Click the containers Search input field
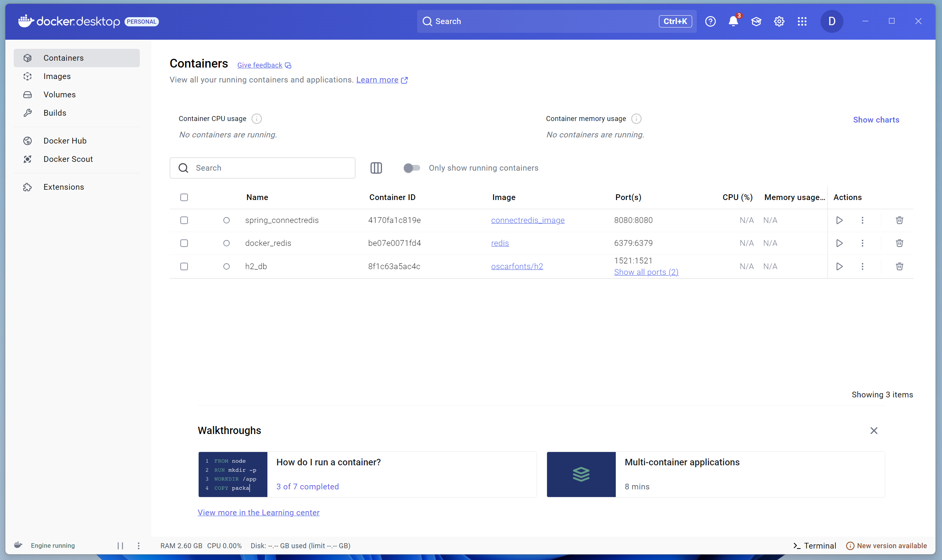The width and height of the screenshot is (942, 560). (x=262, y=168)
